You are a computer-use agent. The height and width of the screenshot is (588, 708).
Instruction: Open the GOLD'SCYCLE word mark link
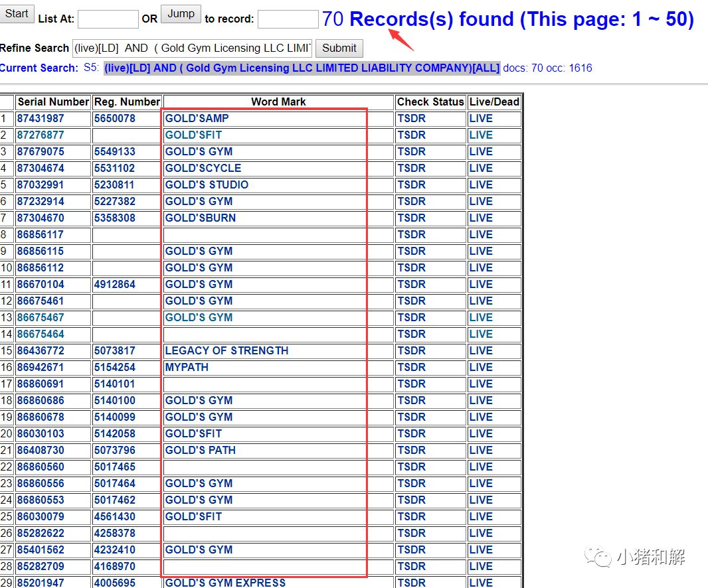[203, 169]
